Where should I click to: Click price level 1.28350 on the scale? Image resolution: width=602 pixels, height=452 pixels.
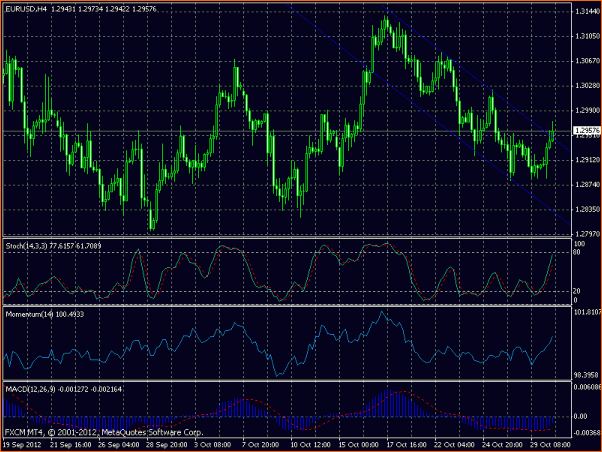[x=587, y=209]
